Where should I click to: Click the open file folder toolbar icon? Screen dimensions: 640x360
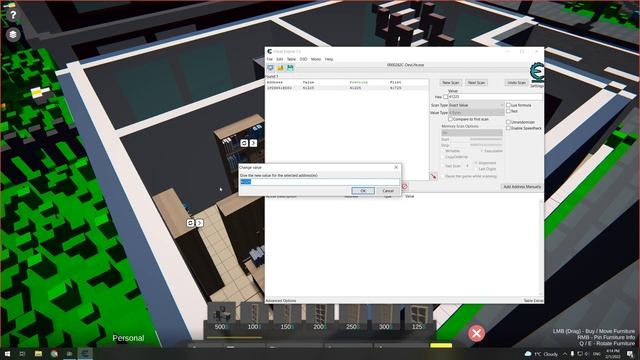pyautogui.click(x=280, y=68)
